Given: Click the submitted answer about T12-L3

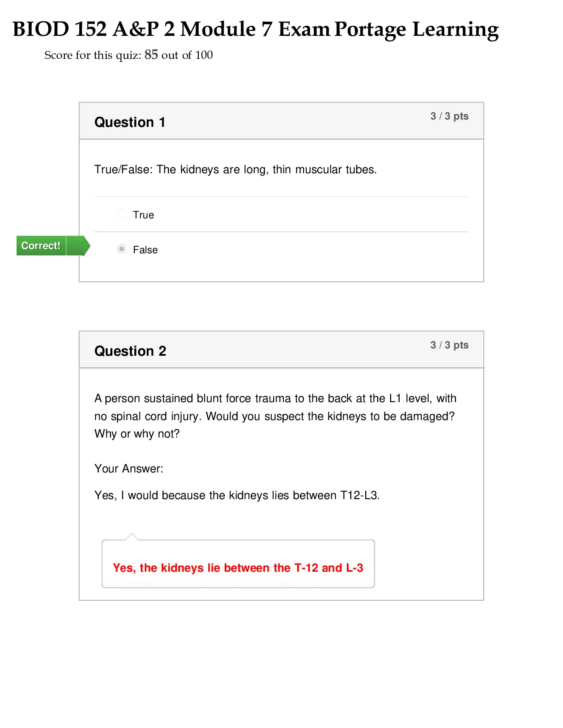Looking at the screenshot, I should point(237,495).
